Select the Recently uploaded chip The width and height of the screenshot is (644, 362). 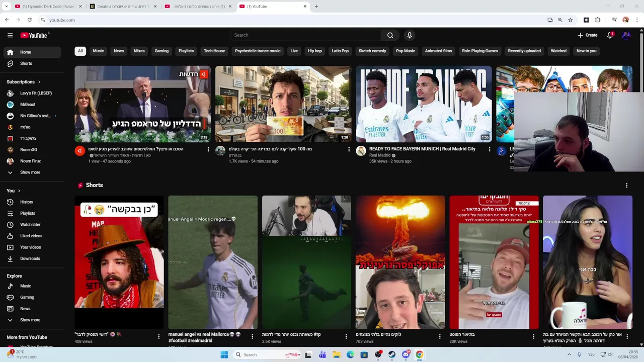point(524,51)
